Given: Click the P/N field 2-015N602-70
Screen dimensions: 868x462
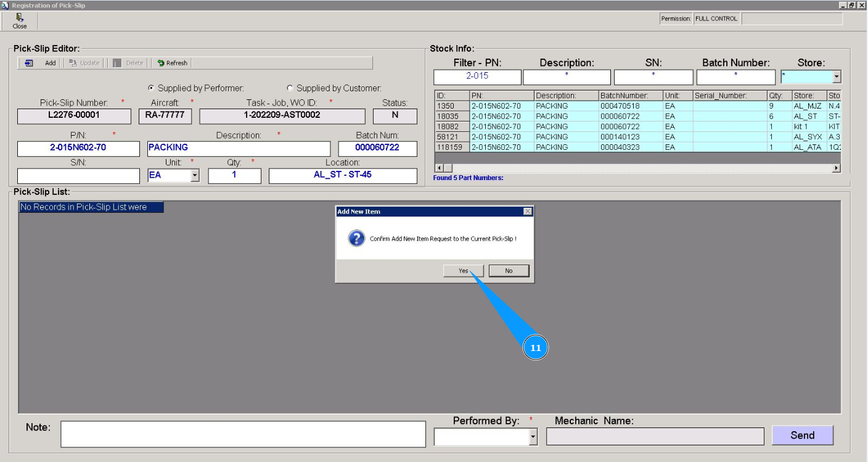Looking at the screenshot, I should [78, 149].
